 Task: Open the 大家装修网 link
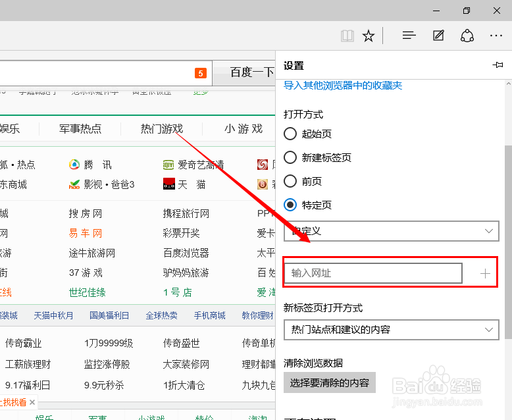click(x=186, y=364)
